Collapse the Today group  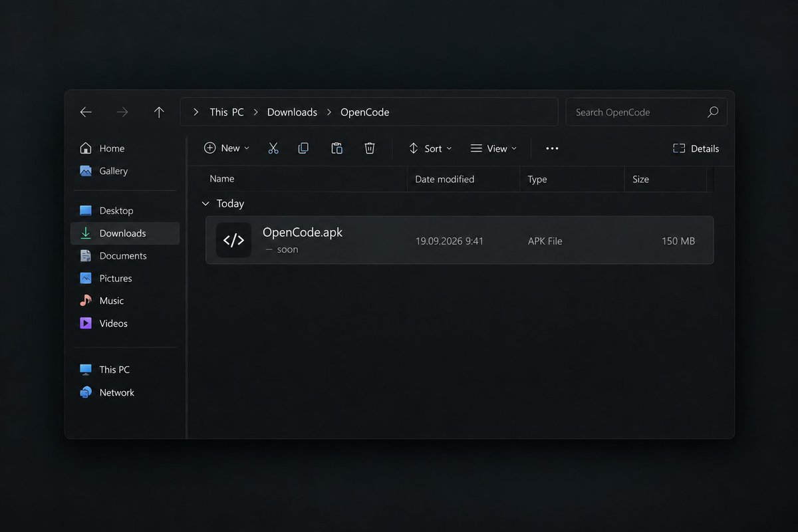click(x=205, y=203)
